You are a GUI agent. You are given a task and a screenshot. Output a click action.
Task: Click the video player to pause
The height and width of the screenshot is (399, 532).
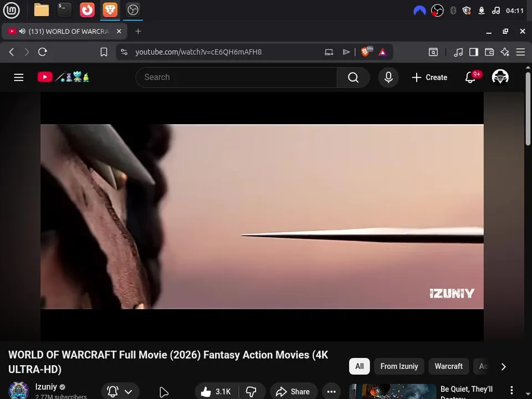click(262, 217)
